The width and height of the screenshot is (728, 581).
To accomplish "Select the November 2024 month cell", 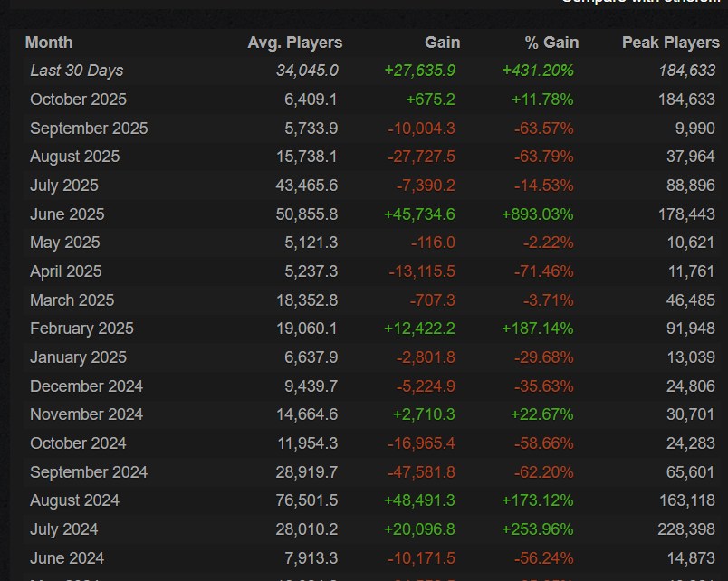I will (86, 414).
